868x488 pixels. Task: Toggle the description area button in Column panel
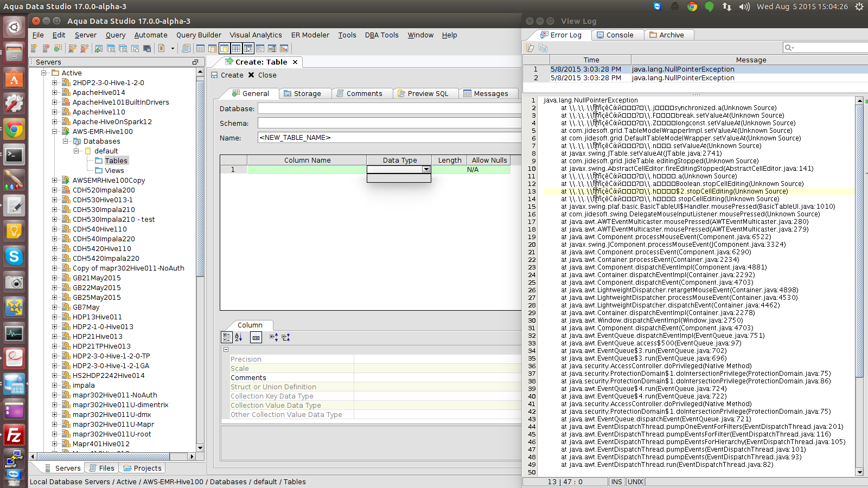coord(256,337)
